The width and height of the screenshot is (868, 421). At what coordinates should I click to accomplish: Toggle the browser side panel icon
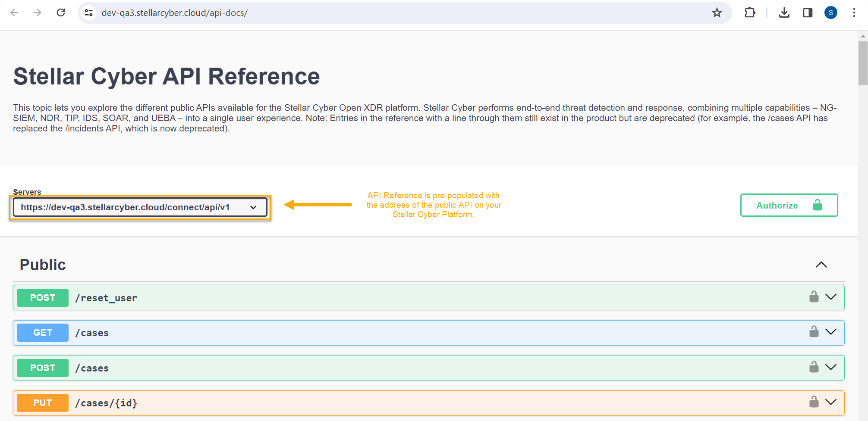[808, 13]
